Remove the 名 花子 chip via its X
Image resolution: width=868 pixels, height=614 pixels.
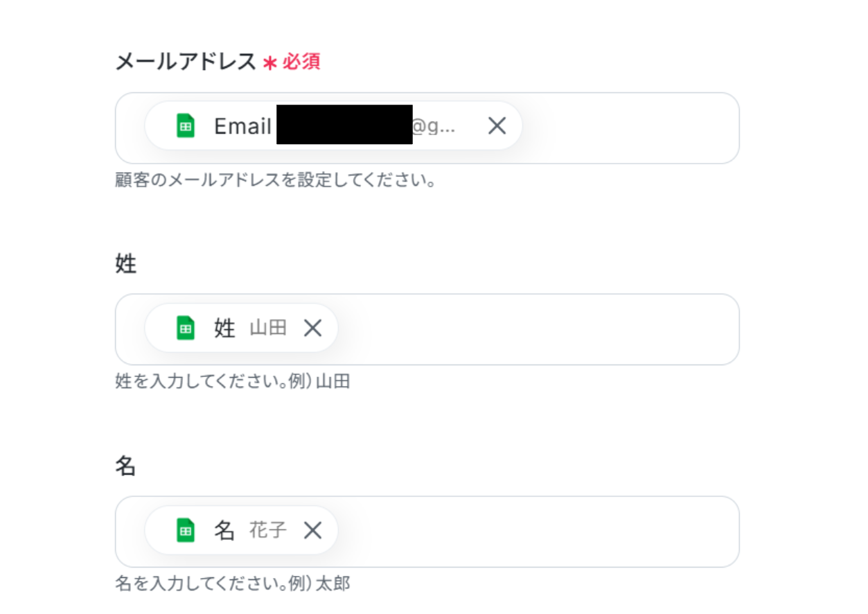[x=313, y=530]
